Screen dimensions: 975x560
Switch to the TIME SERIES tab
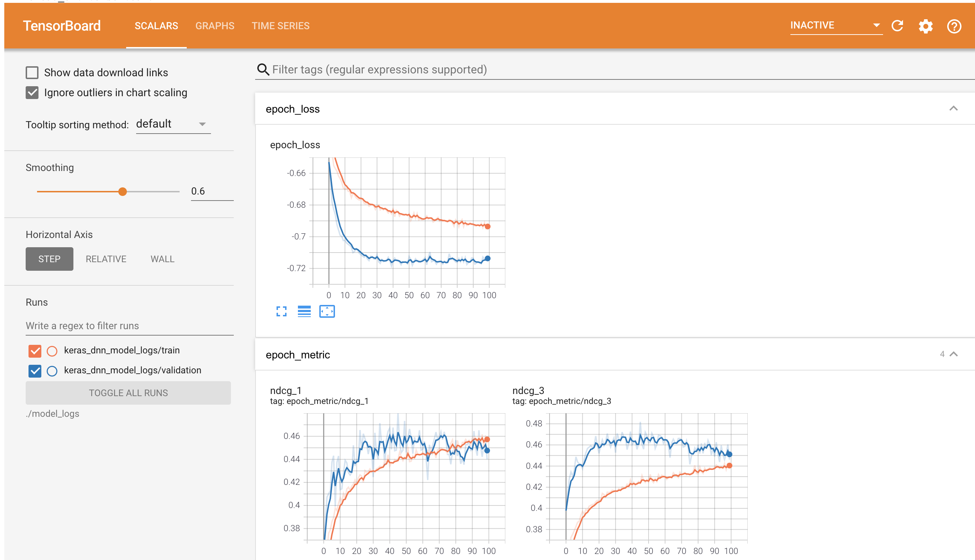(280, 25)
